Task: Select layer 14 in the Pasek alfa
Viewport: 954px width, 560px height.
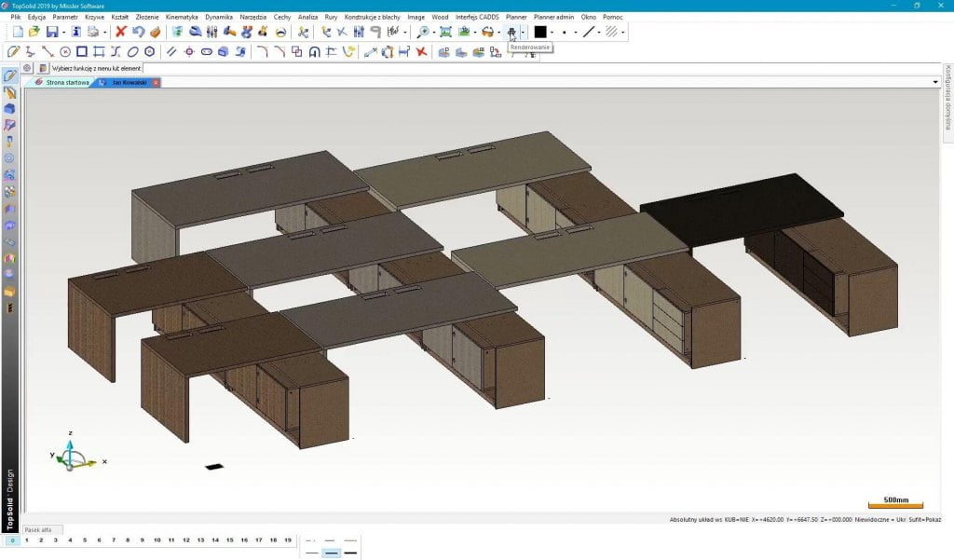Action: coord(215,540)
